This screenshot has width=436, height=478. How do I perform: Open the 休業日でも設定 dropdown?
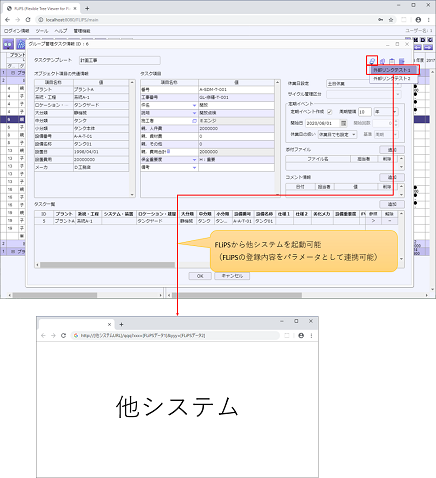(x=337, y=135)
